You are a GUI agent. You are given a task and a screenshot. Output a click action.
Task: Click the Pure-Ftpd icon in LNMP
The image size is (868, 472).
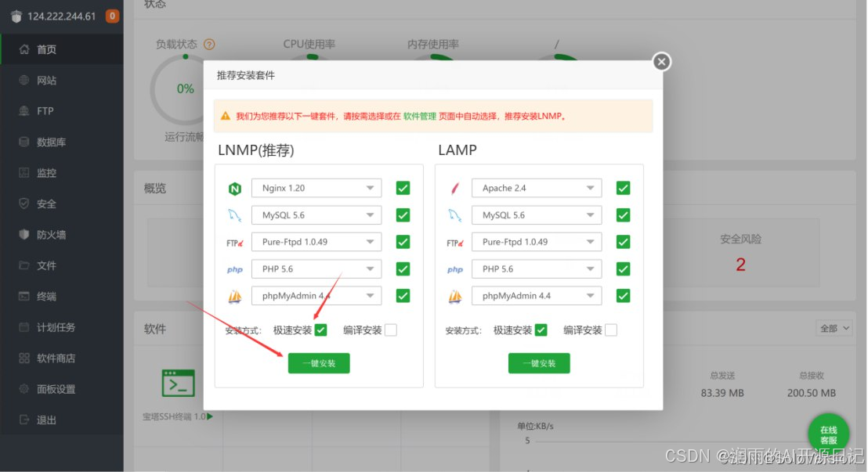point(235,243)
